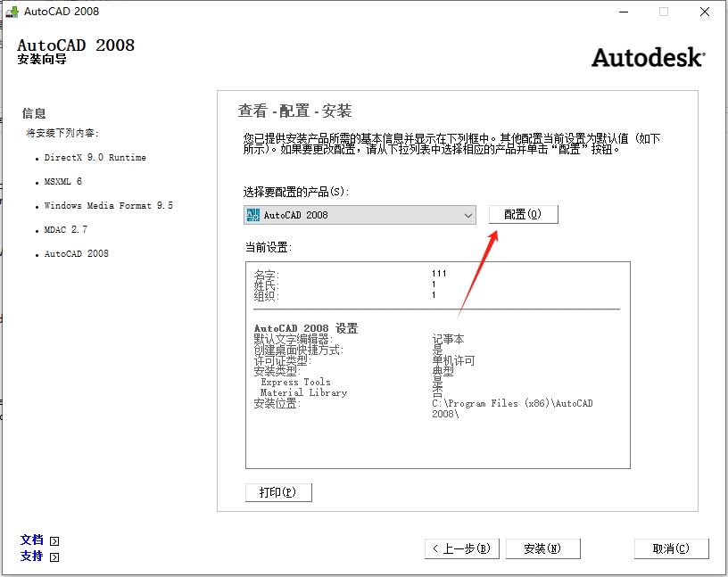Click the 安装(N) button
Image resolution: width=728 pixels, height=577 pixels.
543,548
